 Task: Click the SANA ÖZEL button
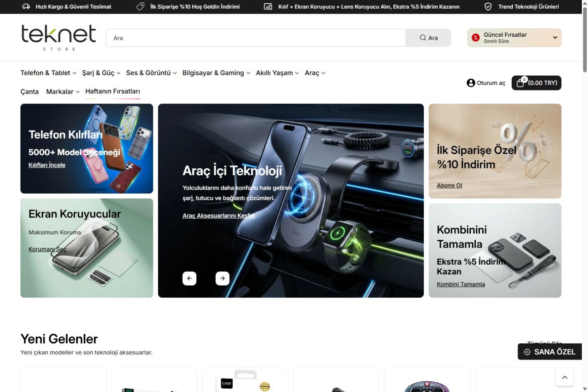(x=550, y=352)
